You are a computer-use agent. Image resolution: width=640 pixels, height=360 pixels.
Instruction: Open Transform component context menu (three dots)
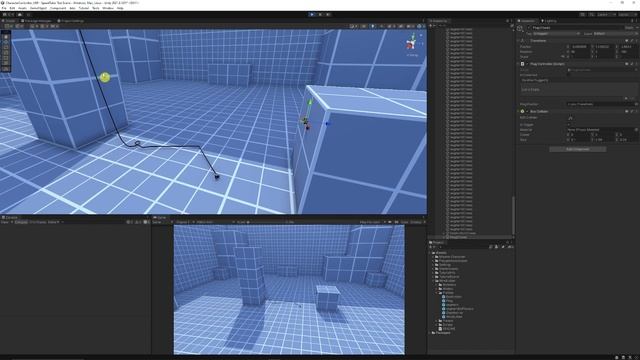click(636, 41)
